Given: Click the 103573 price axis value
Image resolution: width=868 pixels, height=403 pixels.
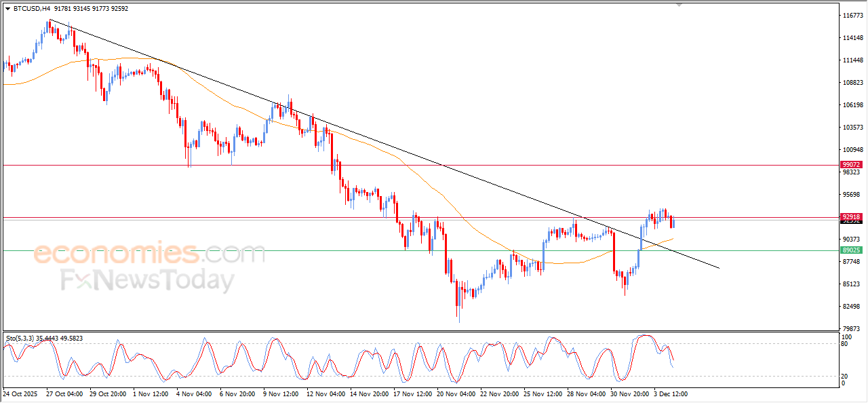Looking at the screenshot, I should point(852,128).
